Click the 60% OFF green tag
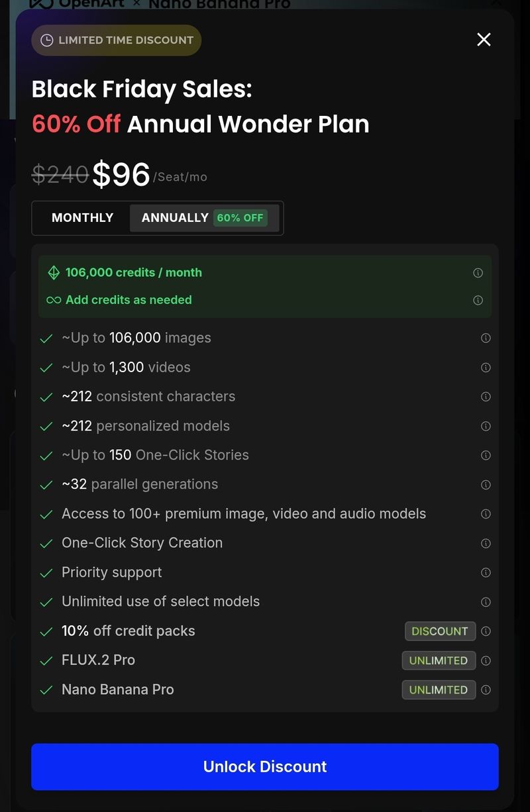This screenshot has width=530, height=812. coord(240,218)
